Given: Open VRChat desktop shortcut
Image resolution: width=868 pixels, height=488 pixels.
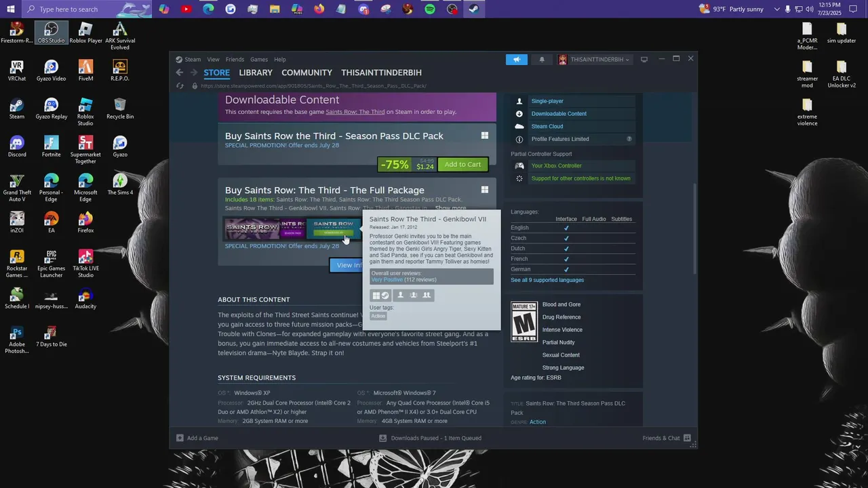Looking at the screenshot, I should click(x=17, y=70).
